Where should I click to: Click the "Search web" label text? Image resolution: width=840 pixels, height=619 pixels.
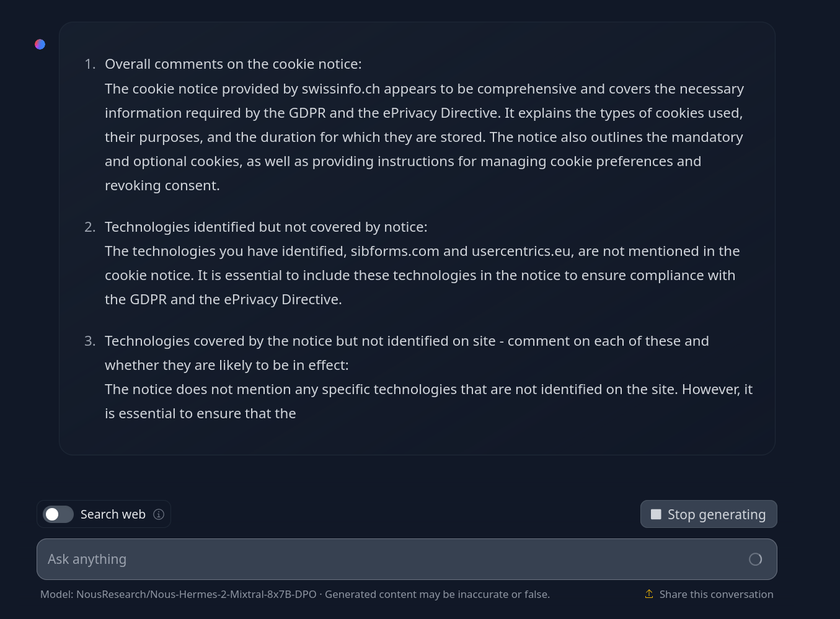click(113, 514)
